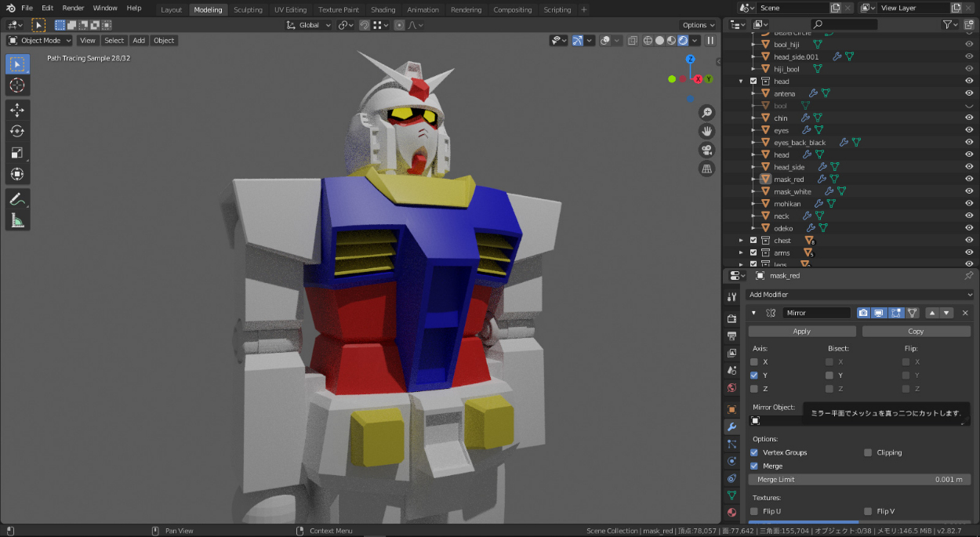Select the Rotate tool
980x537 pixels.
click(17, 131)
